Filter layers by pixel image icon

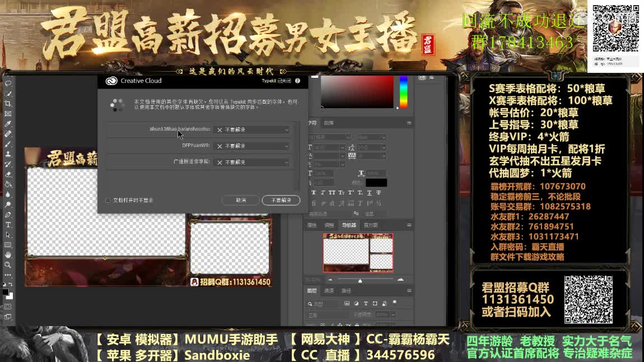point(347,303)
